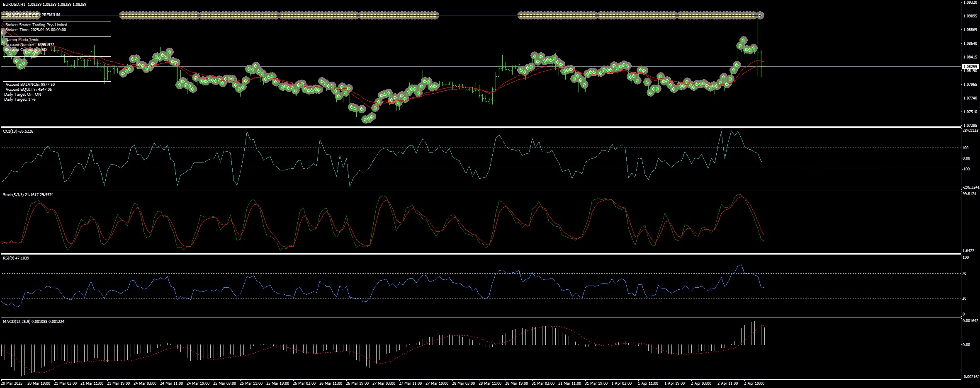Click the 25 Mar 11:00 time axis label
The width and height of the screenshot is (980, 388).
[x=251, y=383]
